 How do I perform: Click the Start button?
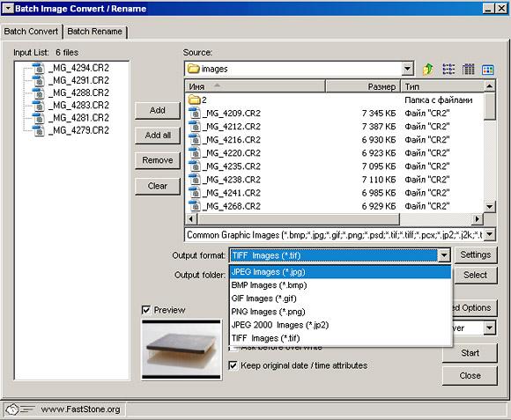tap(470, 353)
